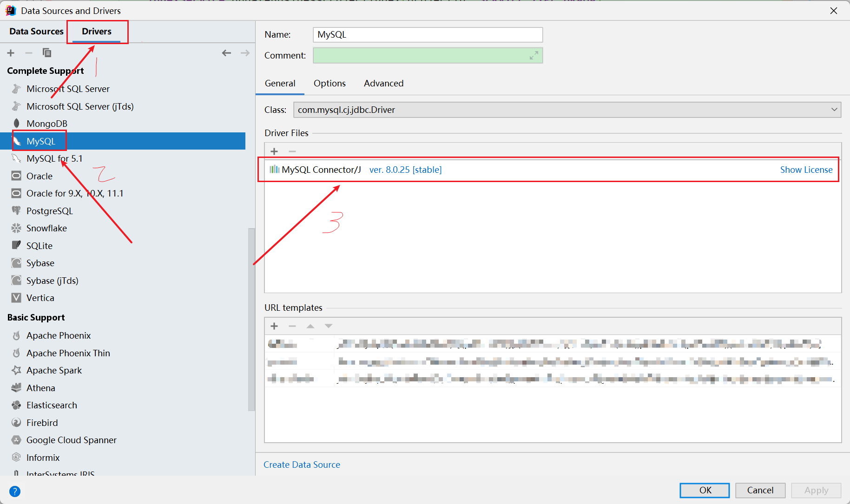This screenshot has height=504, width=850.
Task: Select MySQL Connector/J driver file row
Action: pyautogui.click(x=553, y=170)
